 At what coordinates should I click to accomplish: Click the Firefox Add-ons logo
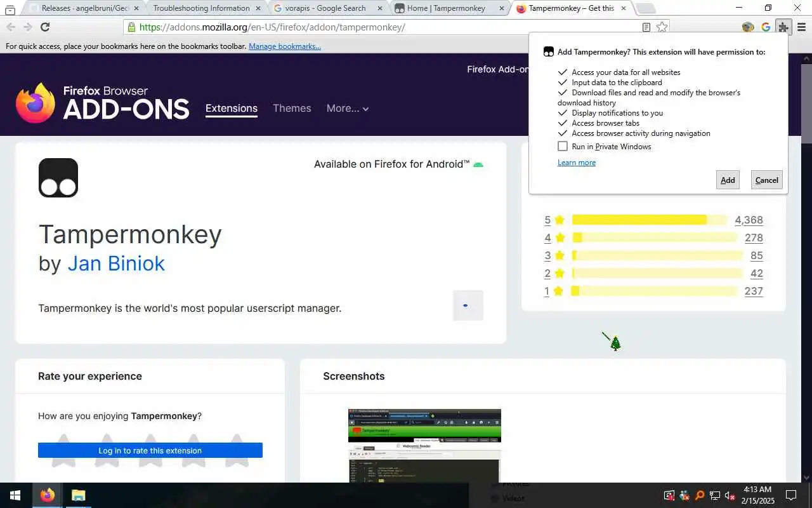tap(103, 103)
